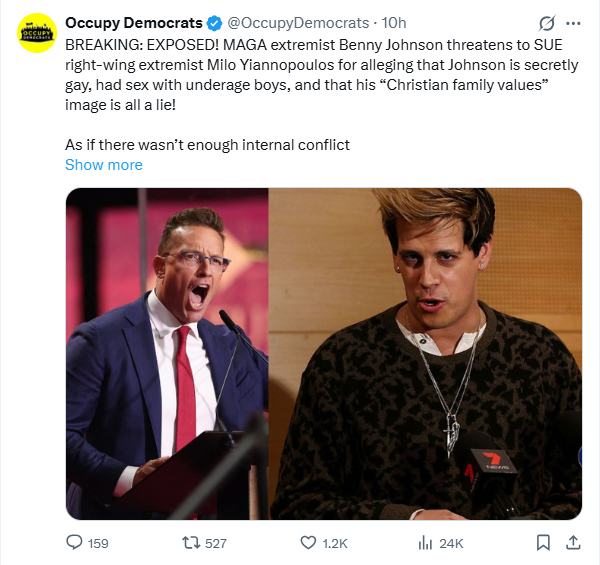Click the reply speech bubble icon
600x565 pixels.
(x=73, y=543)
